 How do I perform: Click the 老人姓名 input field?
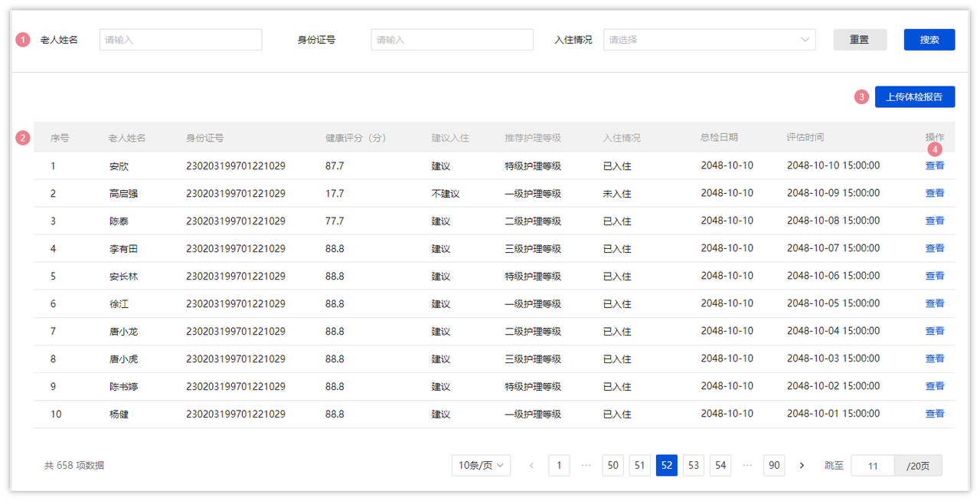coord(181,40)
